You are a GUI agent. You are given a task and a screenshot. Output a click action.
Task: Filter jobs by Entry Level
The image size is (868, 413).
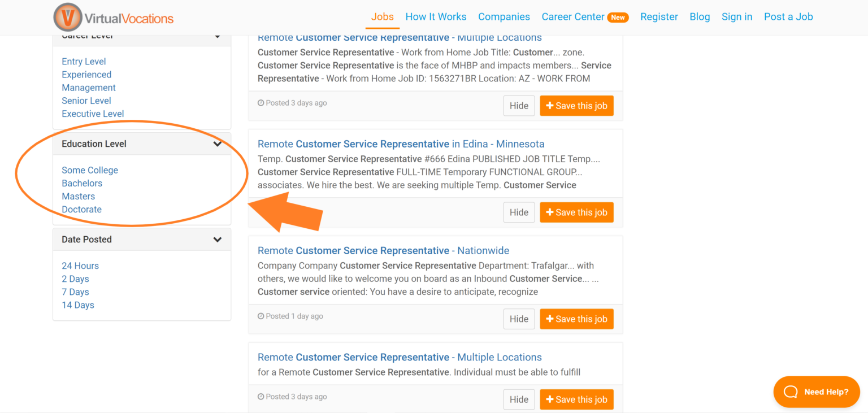[x=84, y=61]
